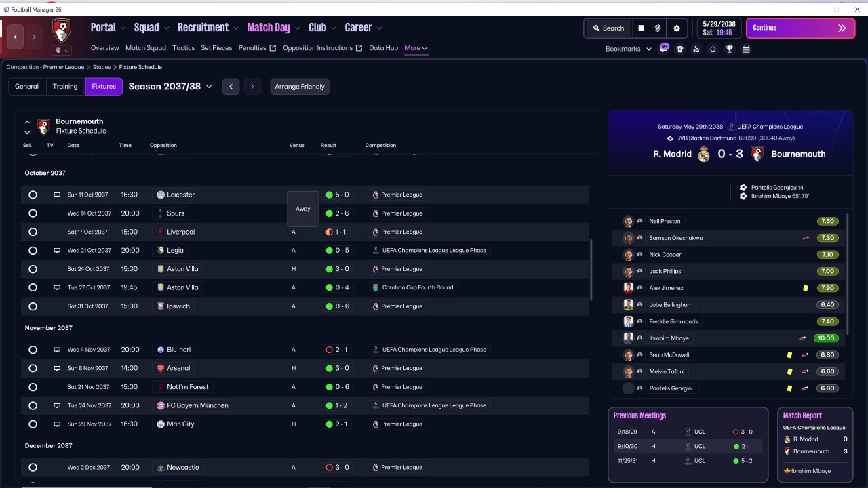This screenshot has width=868, height=488.
Task: Expand the Recruitment menu chevron
Action: (236, 28)
